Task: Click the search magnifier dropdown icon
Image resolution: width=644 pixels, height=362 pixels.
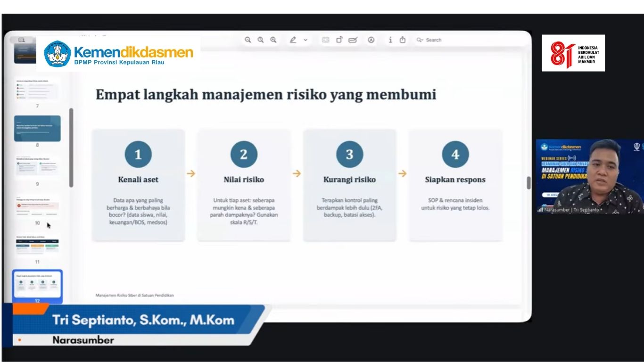Action: pos(420,40)
